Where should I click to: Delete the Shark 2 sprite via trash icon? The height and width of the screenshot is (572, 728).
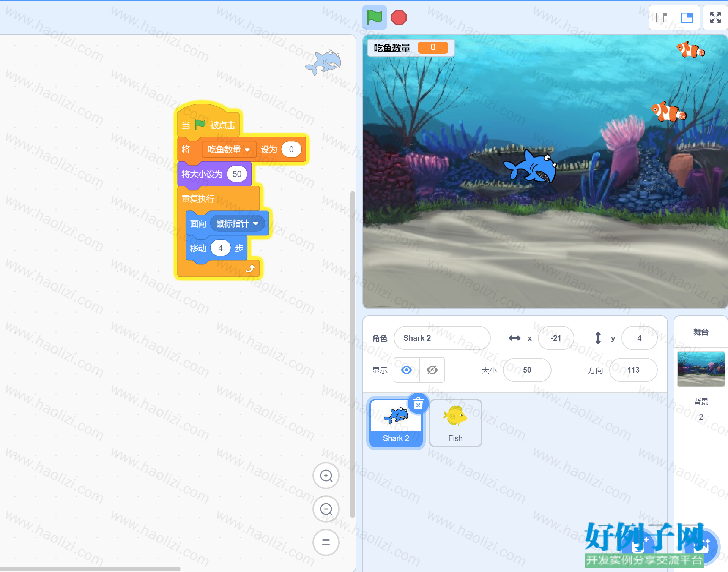tap(418, 403)
